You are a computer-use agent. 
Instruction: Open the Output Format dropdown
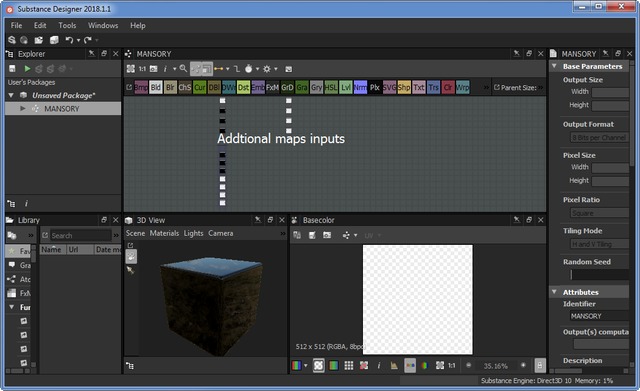coord(600,138)
